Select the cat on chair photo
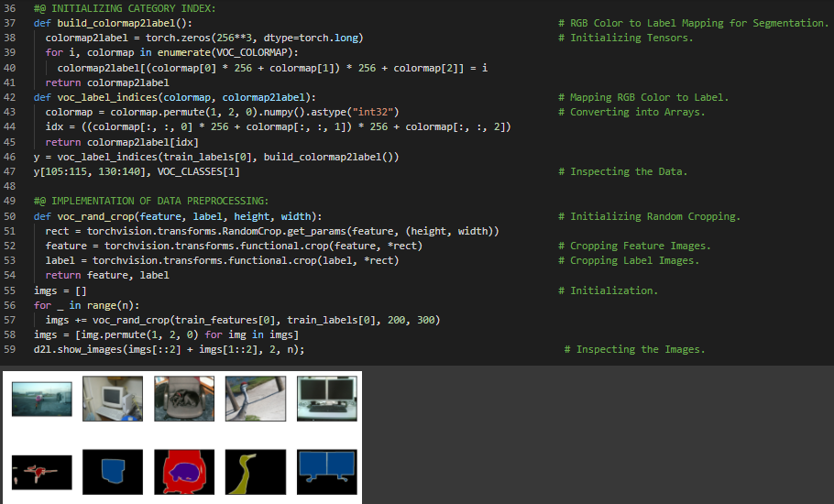The width and height of the screenshot is (834, 504). pyautogui.click(x=184, y=399)
